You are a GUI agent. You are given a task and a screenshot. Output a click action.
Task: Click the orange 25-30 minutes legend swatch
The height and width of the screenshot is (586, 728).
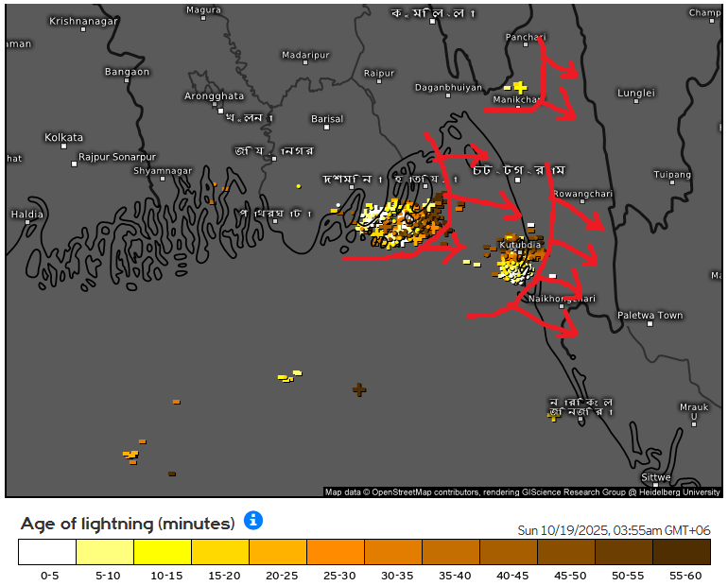336,552
